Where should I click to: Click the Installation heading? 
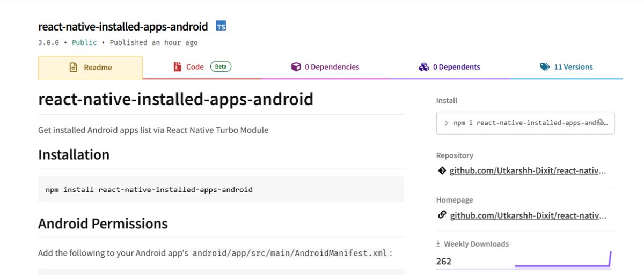[74, 155]
